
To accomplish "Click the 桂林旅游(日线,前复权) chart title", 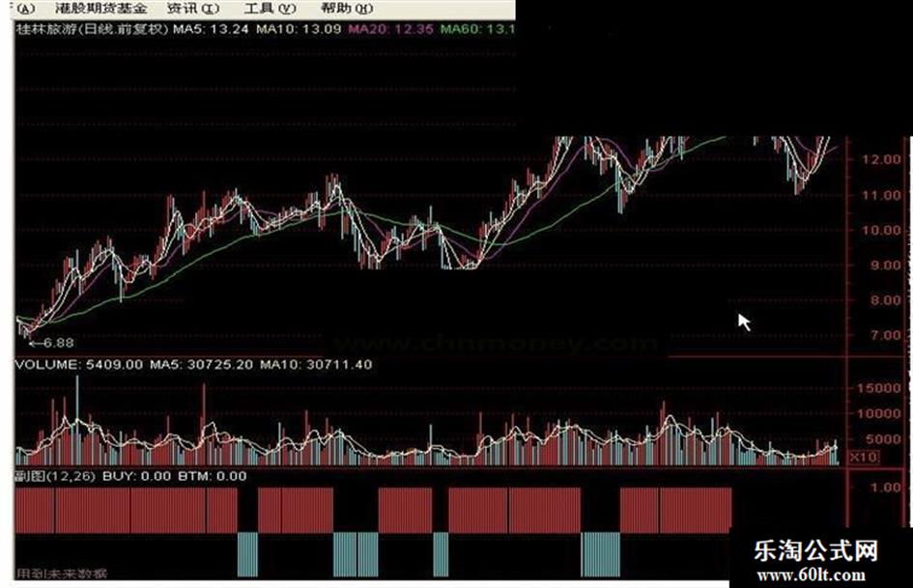I will (93, 29).
